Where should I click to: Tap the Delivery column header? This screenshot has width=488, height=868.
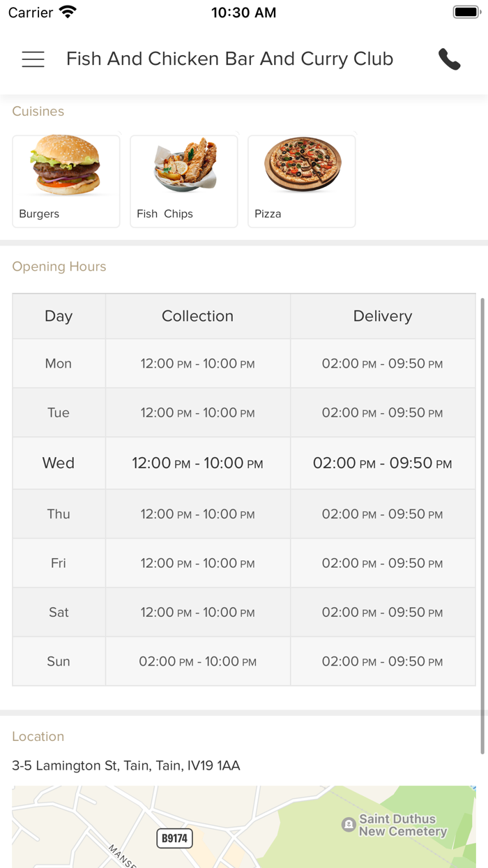tap(383, 316)
